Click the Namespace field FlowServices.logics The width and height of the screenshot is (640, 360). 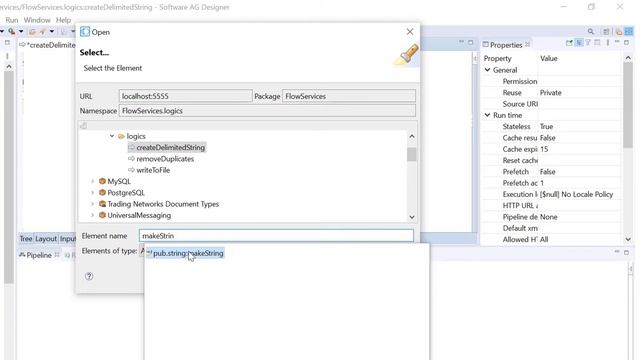pos(267,111)
